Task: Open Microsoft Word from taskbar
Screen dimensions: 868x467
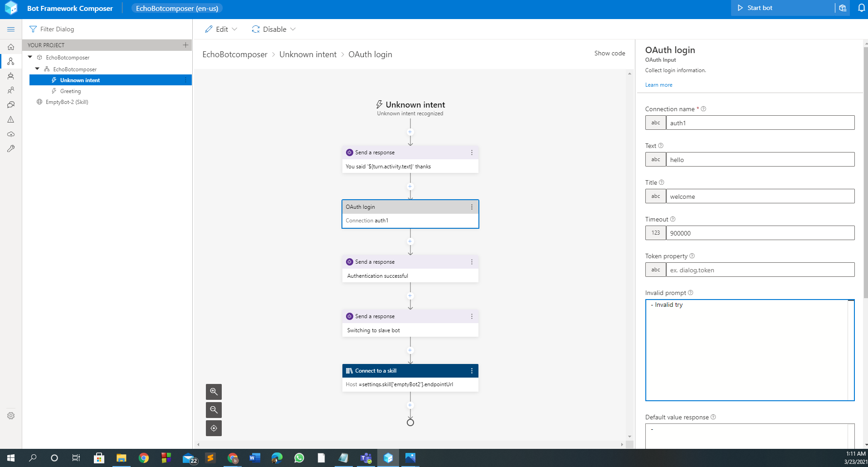Action: [x=255, y=458]
